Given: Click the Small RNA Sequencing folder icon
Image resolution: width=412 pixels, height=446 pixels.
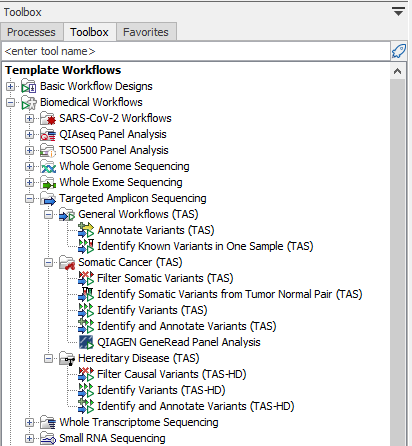Looking at the screenshot, I should coord(48,438).
